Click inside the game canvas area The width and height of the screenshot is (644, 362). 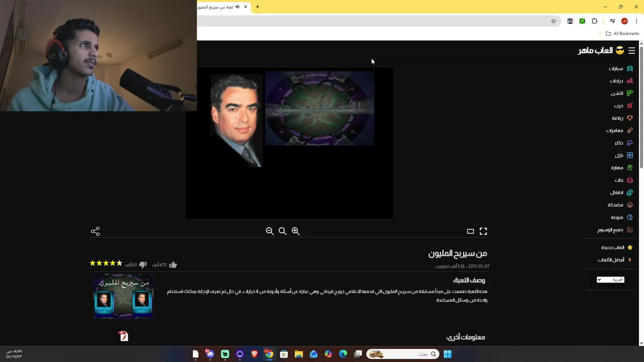pyautogui.click(x=289, y=143)
